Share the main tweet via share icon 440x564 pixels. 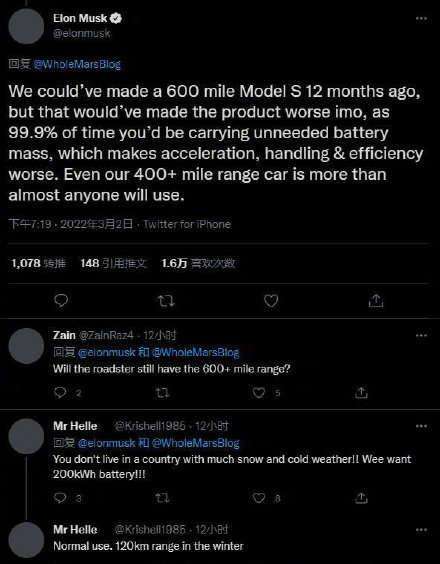click(x=376, y=301)
